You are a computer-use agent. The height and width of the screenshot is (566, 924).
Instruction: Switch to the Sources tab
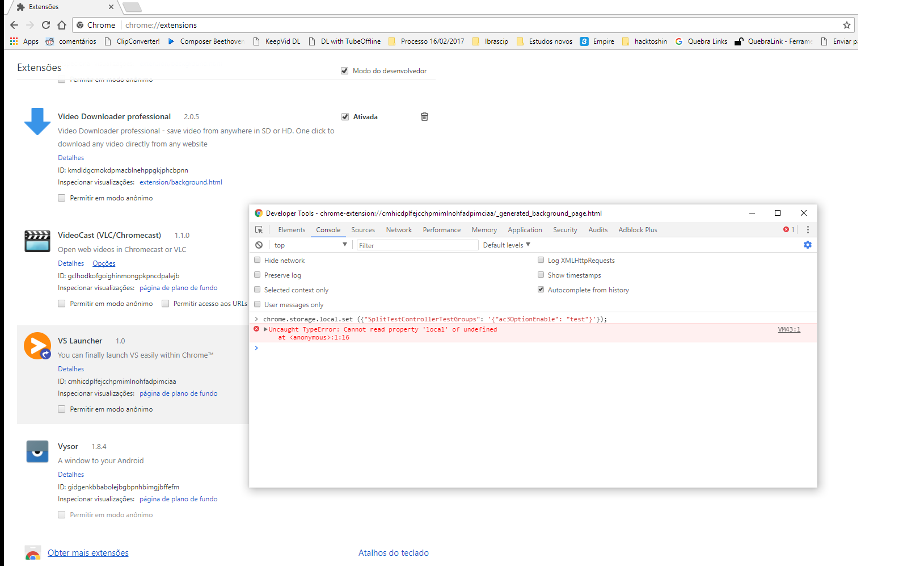point(363,230)
